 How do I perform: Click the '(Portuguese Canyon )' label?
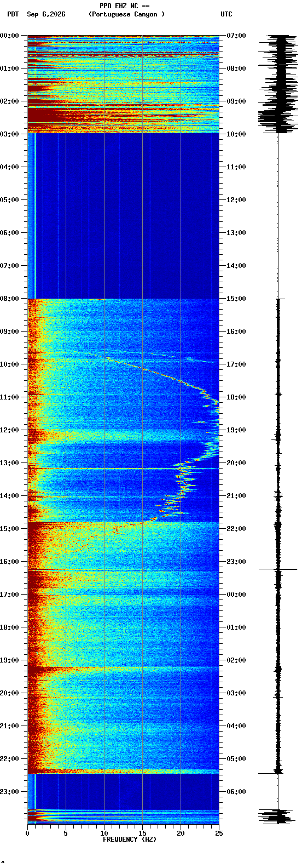pos(126,14)
